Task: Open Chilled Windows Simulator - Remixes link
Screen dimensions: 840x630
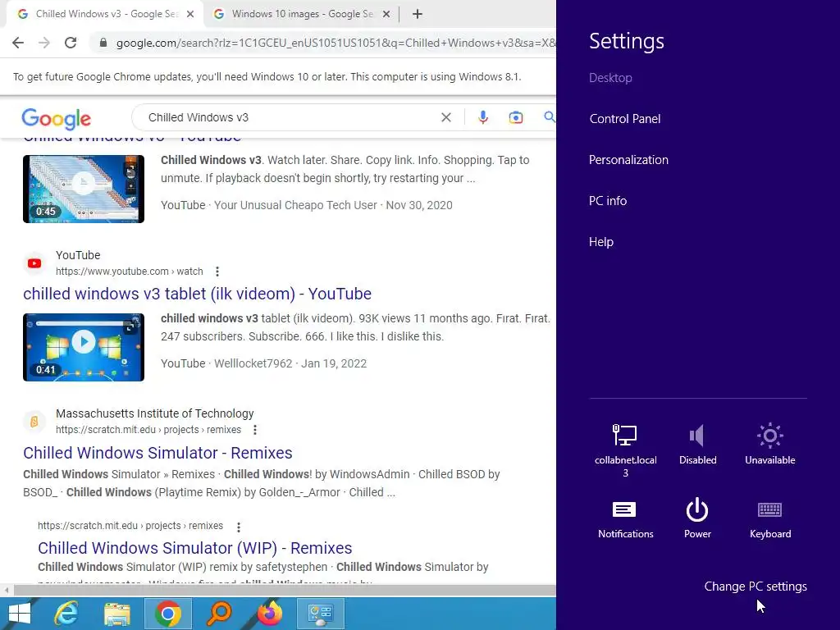Action: pyautogui.click(x=157, y=453)
